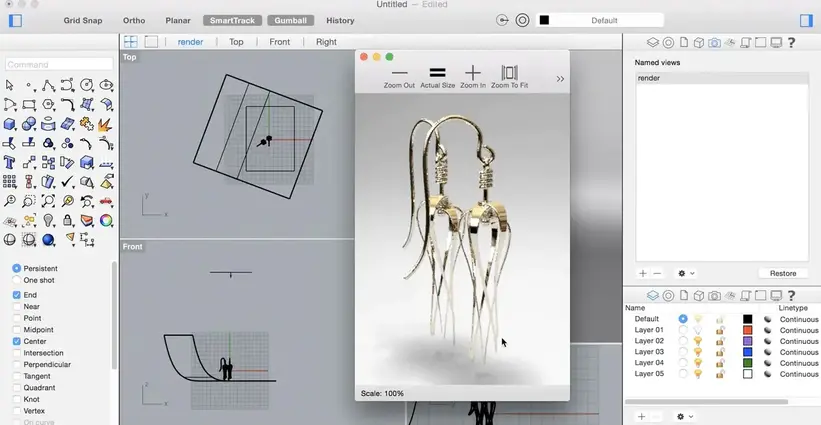
Task: Select the Rectangle drawing tool
Action: pyautogui.click(x=29, y=105)
